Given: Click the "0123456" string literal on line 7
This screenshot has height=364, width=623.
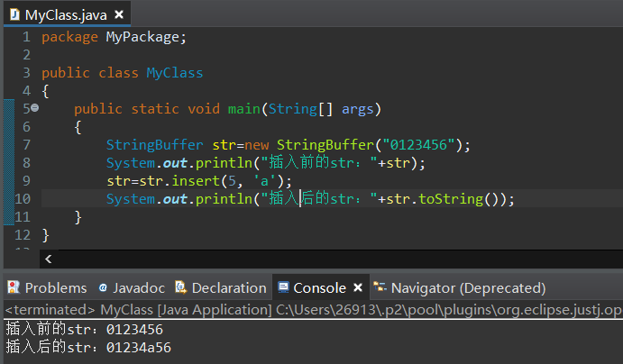Looking at the screenshot, I should pyautogui.click(x=418, y=145).
